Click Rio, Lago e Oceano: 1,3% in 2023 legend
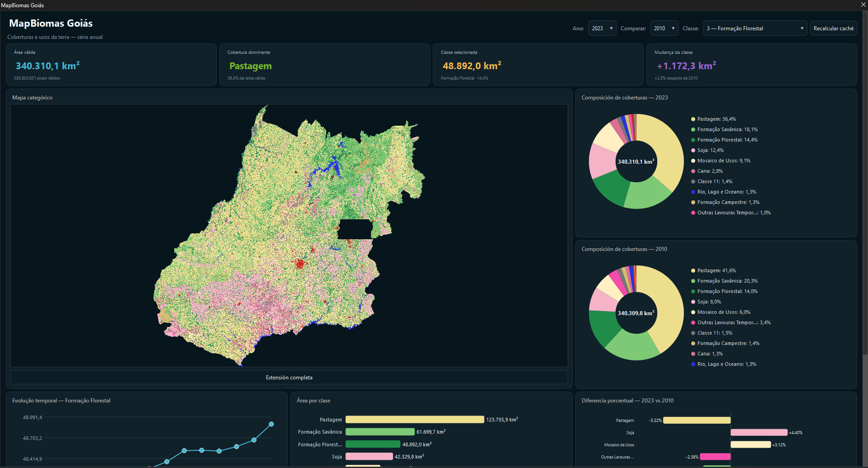Viewport: 868px width, 468px height. click(724, 192)
